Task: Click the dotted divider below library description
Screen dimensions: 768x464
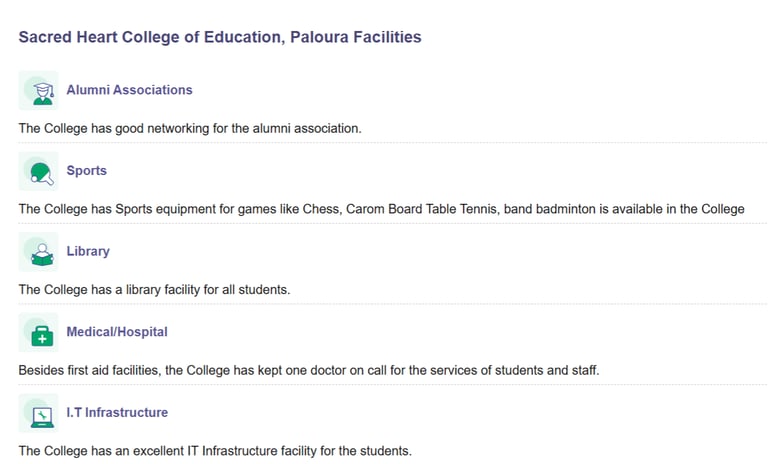Action: click(392, 304)
